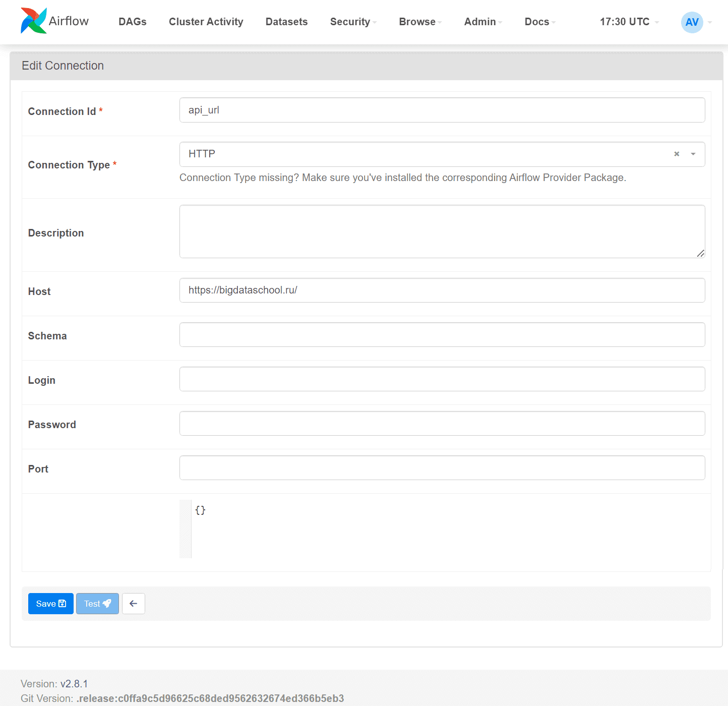The height and width of the screenshot is (706, 728).
Task: Click the Airflow pinwheel logo
Action: [34, 21]
